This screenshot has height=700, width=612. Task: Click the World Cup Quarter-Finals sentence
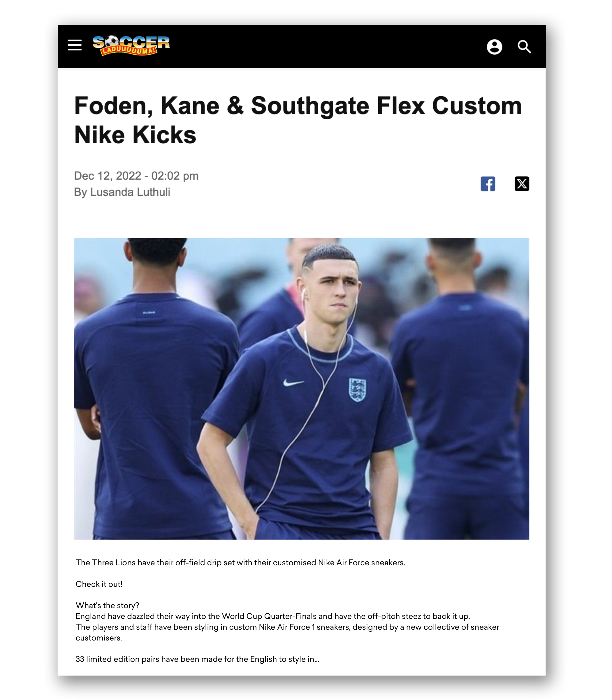(272, 616)
